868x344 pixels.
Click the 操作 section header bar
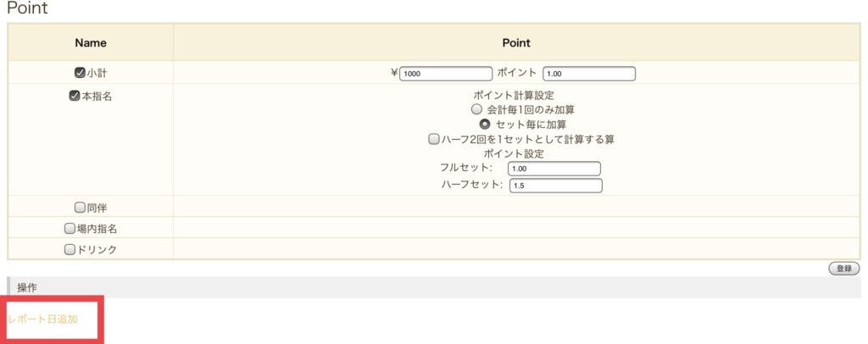433,287
